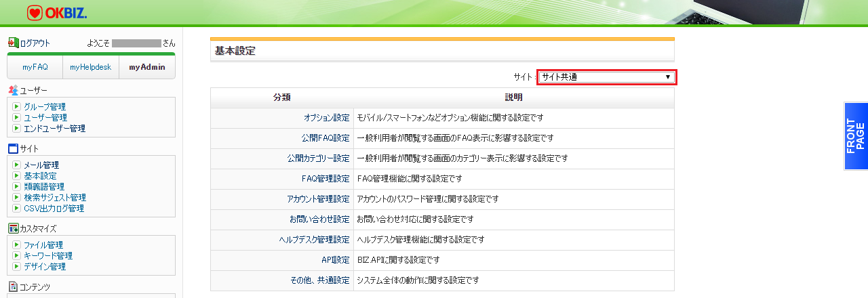Click the カスタマイズ section icon

(13, 228)
